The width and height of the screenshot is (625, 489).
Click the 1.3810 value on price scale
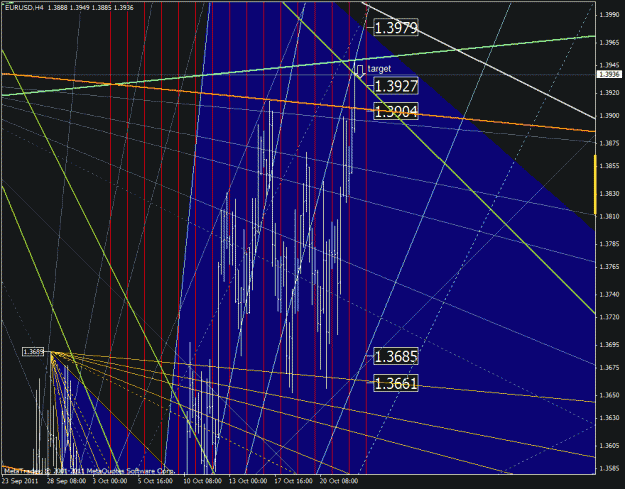[609, 216]
